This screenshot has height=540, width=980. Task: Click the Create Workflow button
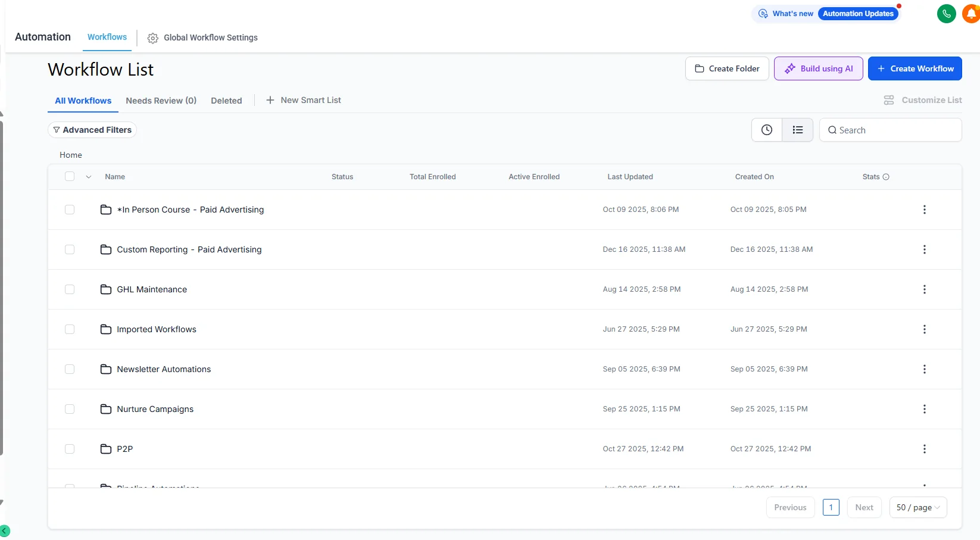(x=915, y=68)
